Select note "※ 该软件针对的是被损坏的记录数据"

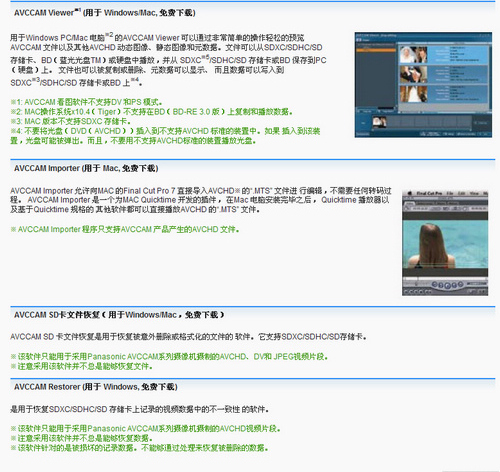coord(139,448)
